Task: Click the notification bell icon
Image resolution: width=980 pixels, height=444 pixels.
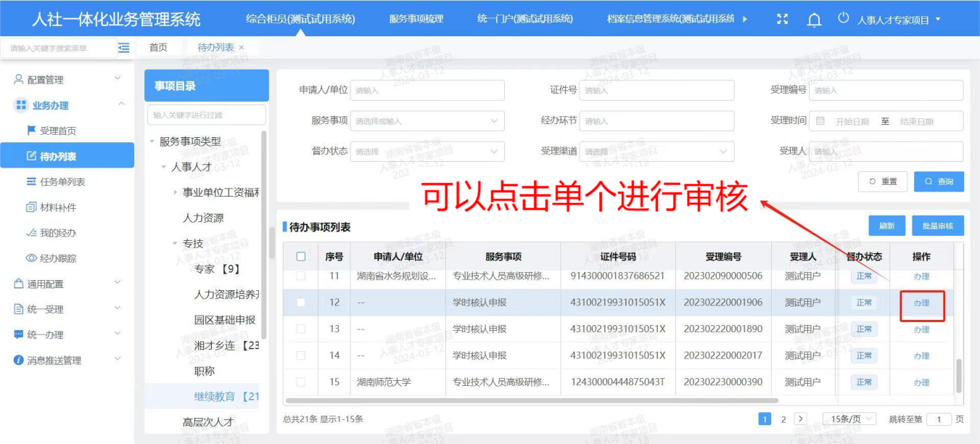Action: [814, 20]
